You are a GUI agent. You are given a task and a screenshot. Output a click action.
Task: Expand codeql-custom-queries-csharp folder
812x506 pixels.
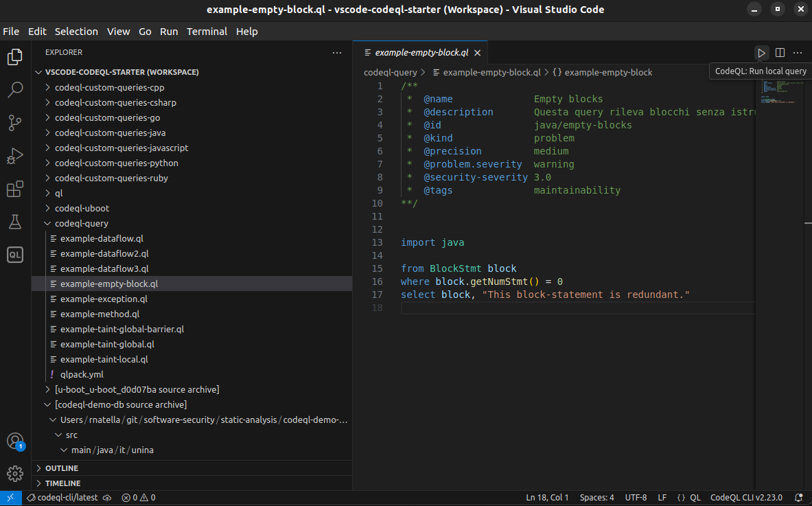point(192,102)
